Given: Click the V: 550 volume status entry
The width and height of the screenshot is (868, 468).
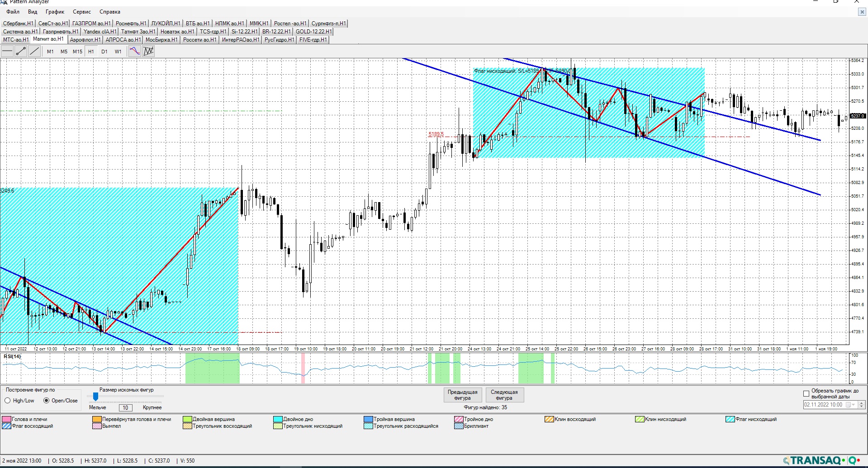Looking at the screenshot, I should pyautogui.click(x=187, y=461).
